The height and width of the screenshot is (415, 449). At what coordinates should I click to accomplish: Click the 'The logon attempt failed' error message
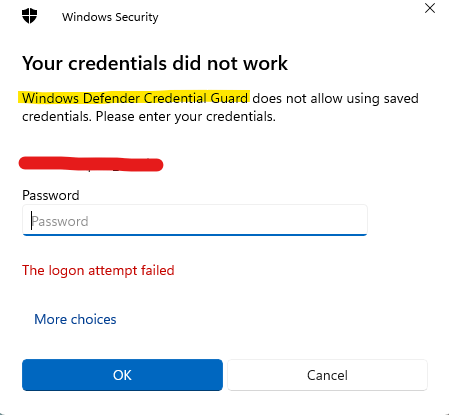pyautogui.click(x=98, y=270)
